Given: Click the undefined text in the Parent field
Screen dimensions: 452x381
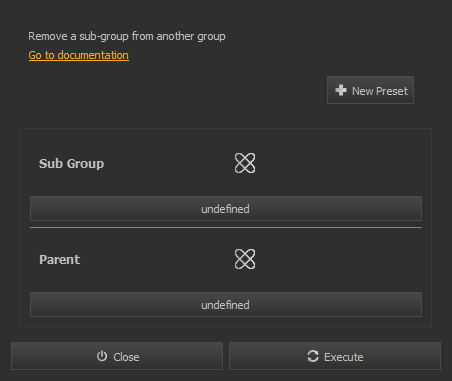Looking at the screenshot, I should click(x=225, y=305).
